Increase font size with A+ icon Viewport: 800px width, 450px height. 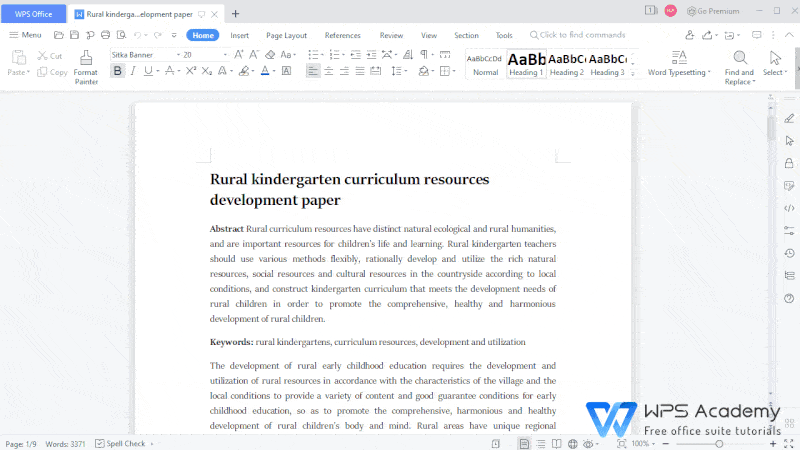click(x=238, y=55)
